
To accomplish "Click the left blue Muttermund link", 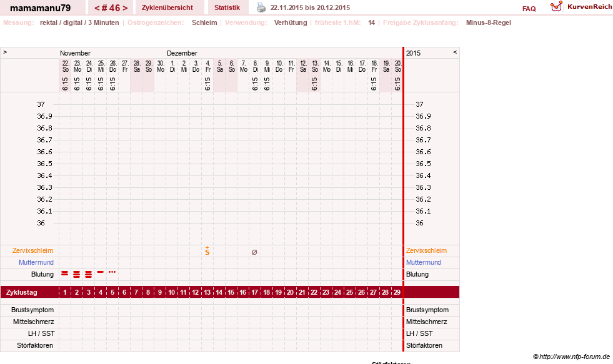I will point(36,262).
